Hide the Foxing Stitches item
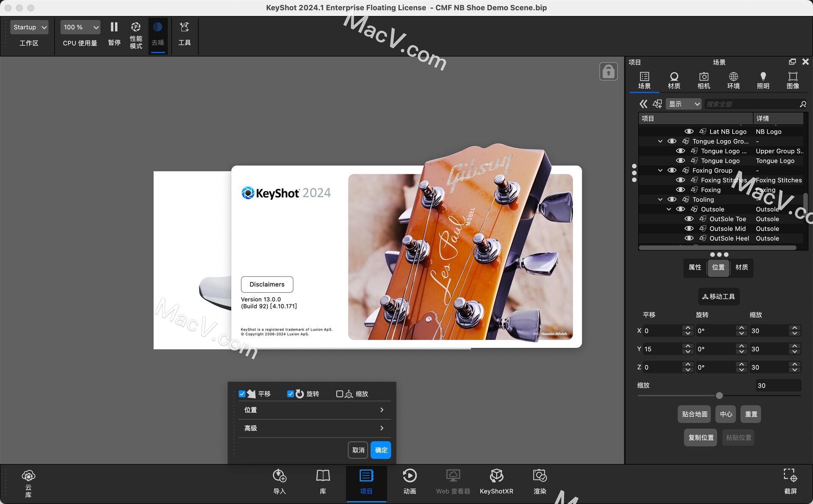Image resolution: width=813 pixels, height=504 pixels. coord(680,180)
